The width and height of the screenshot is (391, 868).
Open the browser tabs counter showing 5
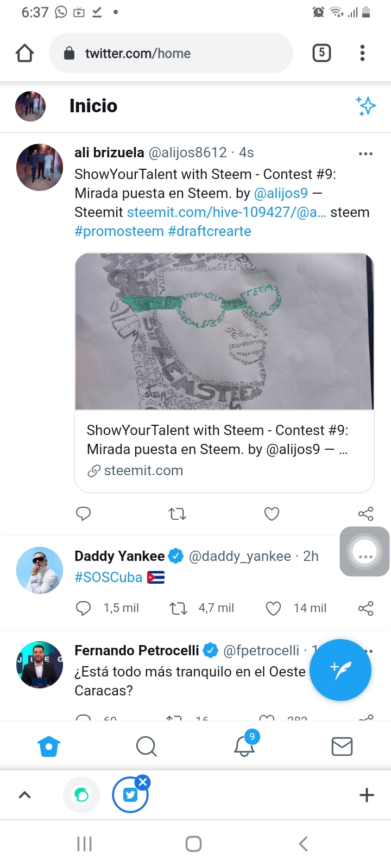321,53
